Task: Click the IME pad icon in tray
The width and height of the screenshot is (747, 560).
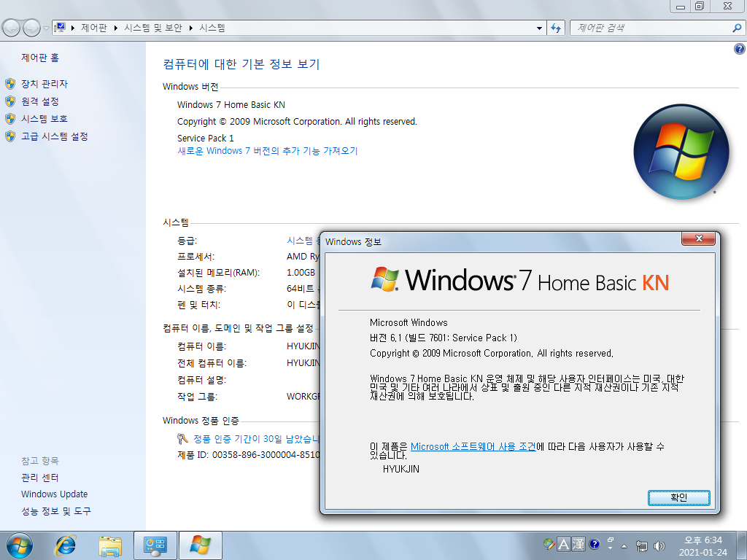Action: [549, 544]
